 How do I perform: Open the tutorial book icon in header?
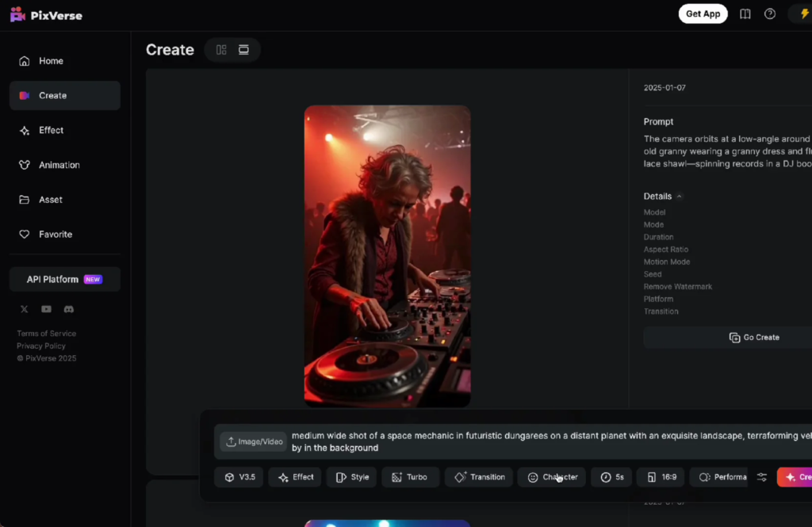745,14
